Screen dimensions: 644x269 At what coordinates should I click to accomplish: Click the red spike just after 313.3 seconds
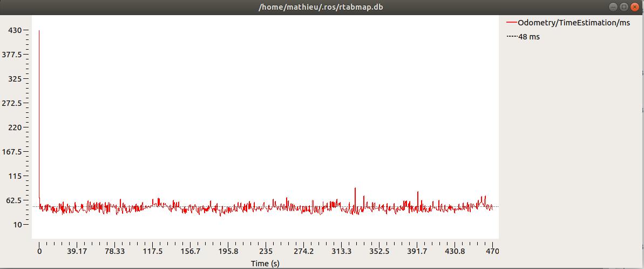pyautogui.click(x=355, y=189)
